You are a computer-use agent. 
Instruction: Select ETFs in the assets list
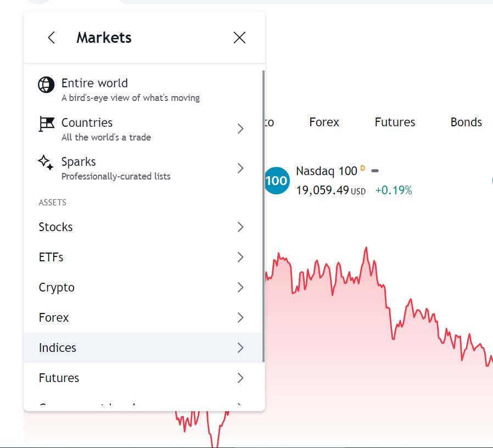(x=143, y=257)
